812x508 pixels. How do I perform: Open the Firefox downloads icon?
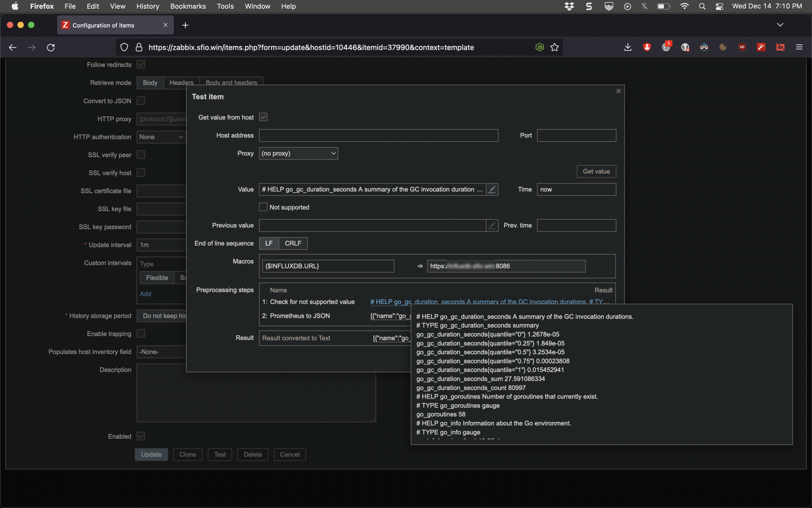tap(628, 47)
